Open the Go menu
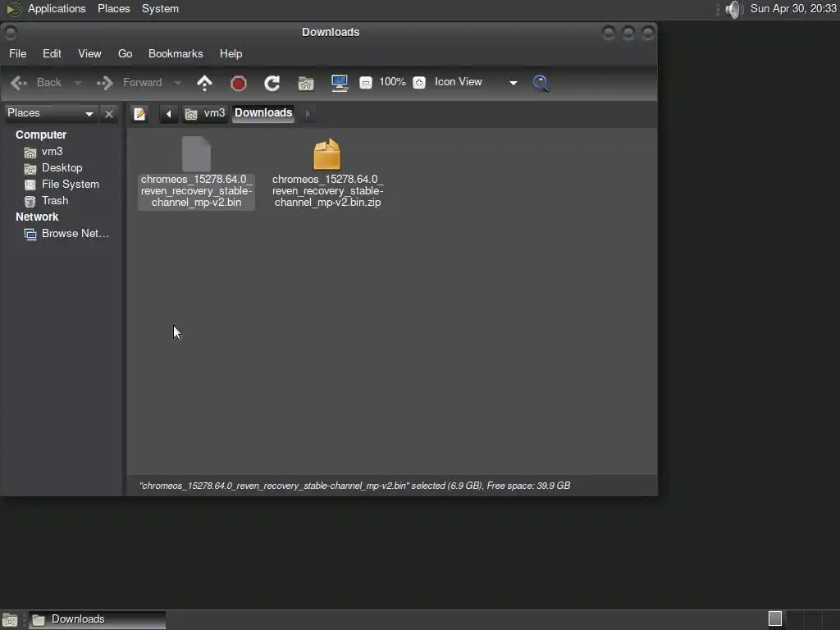Screen dimensions: 840x630 pos(125,53)
